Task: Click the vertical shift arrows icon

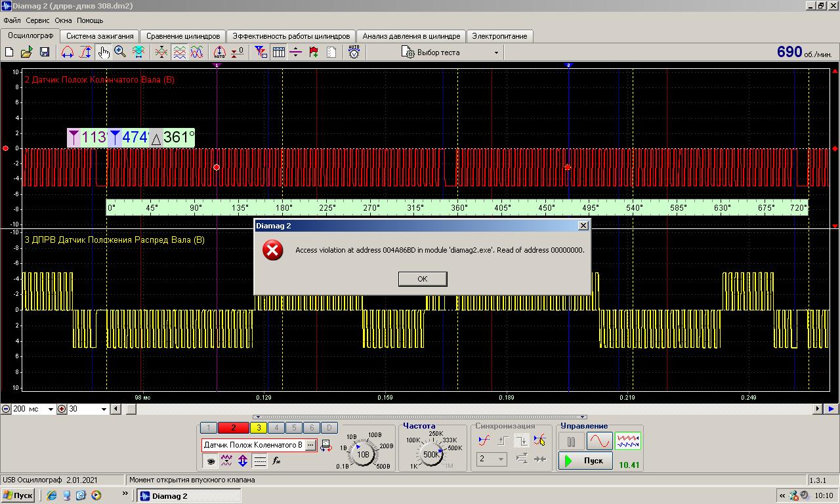Action: [x=243, y=461]
